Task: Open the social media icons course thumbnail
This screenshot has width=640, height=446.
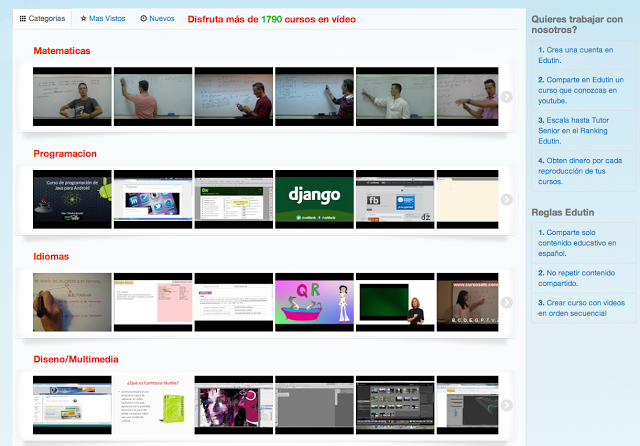Action: (153, 200)
